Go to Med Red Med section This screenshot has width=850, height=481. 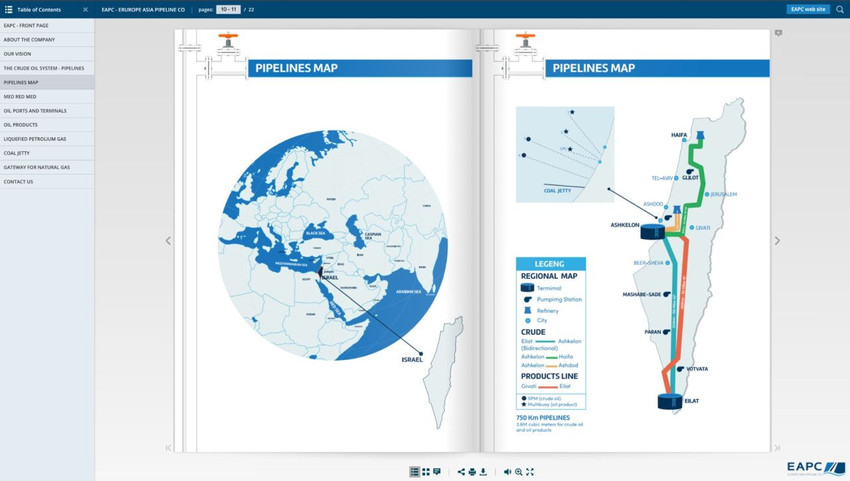[47, 97]
